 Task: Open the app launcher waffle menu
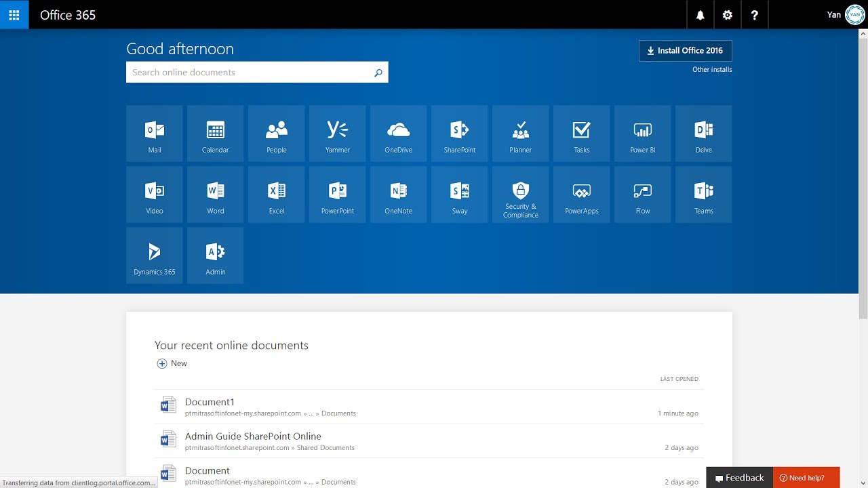pyautogui.click(x=14, y=15)
